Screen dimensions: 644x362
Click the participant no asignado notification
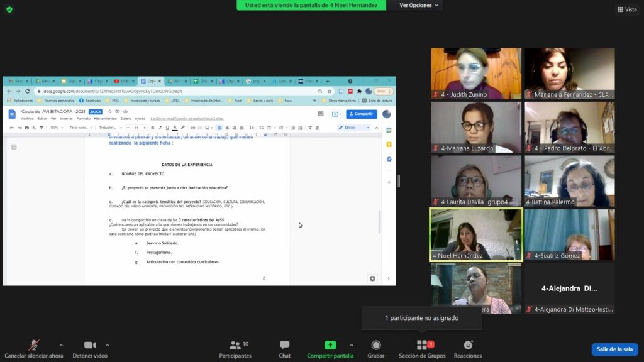421,318
